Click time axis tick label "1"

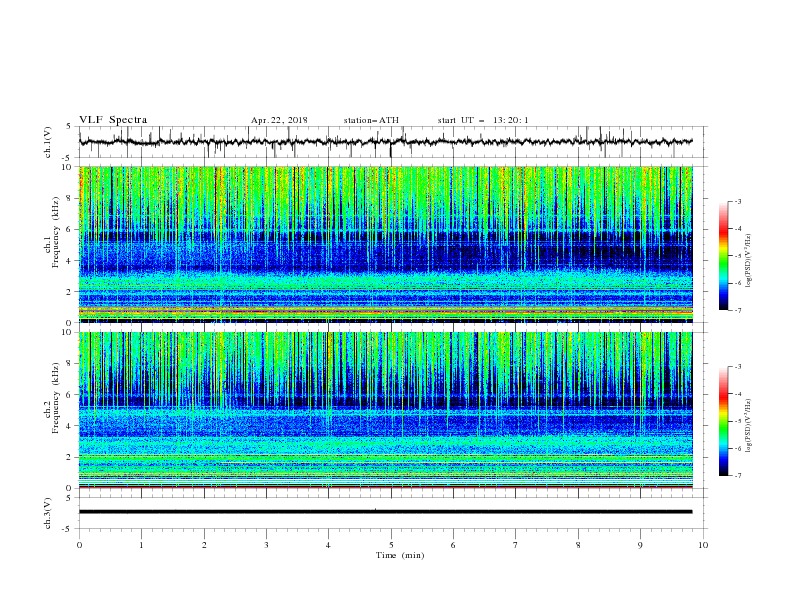tap(141, 545)
